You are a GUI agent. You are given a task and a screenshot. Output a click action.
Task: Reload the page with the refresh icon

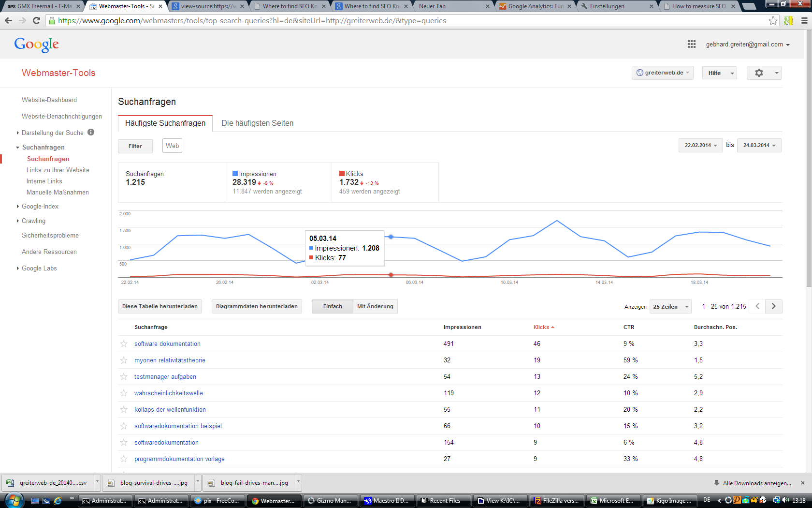click(x=36, y=20)
